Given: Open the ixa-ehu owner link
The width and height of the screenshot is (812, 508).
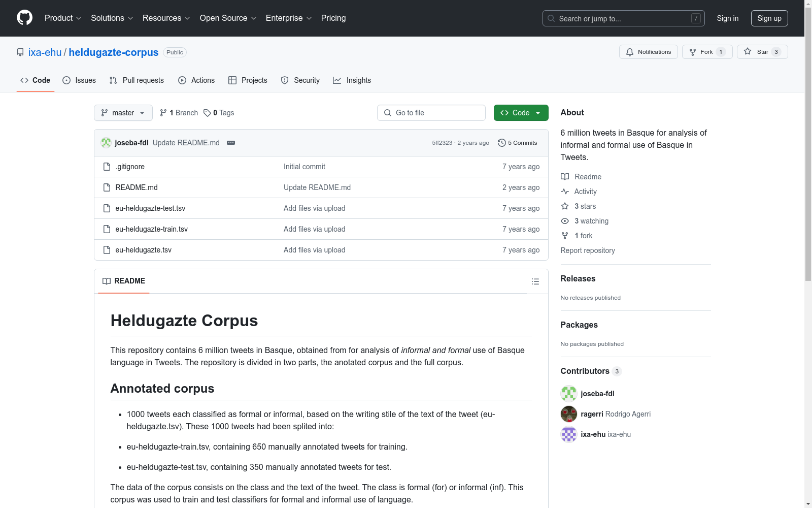Looking at the screenshot, I should (x=45, y=52).
